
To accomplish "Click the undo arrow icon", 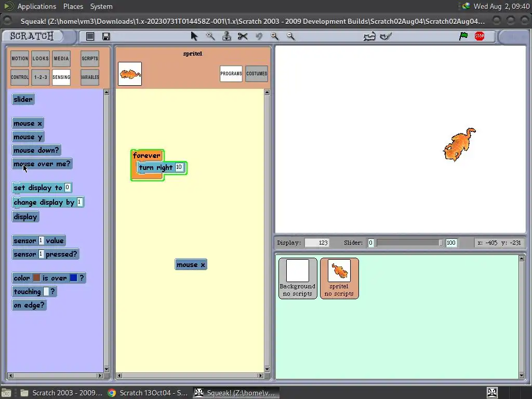I will (259, 36).
